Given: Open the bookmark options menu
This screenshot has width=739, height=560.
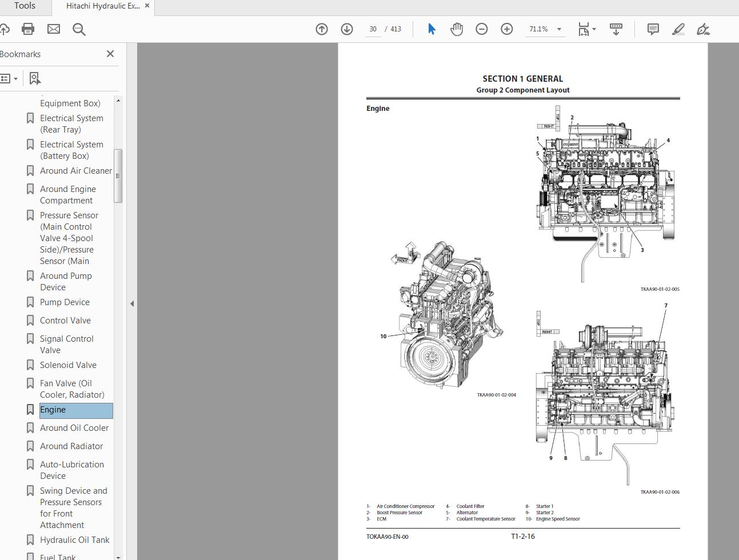Looking at the screenshot, I should [x=9, y=78].
